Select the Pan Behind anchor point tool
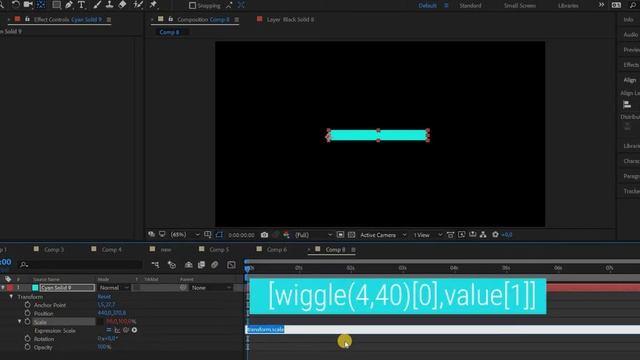Image resolution: width=640 pixels, height=360 pixels. (41, 4)
